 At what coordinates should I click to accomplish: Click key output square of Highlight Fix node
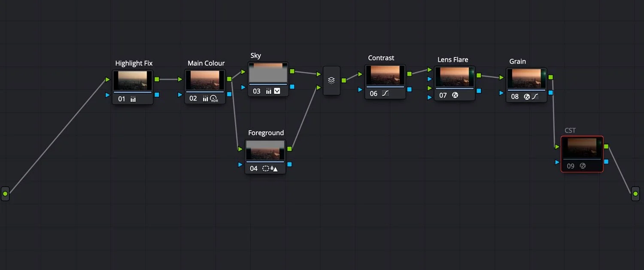pyautogui.click(x=157, y=95)
